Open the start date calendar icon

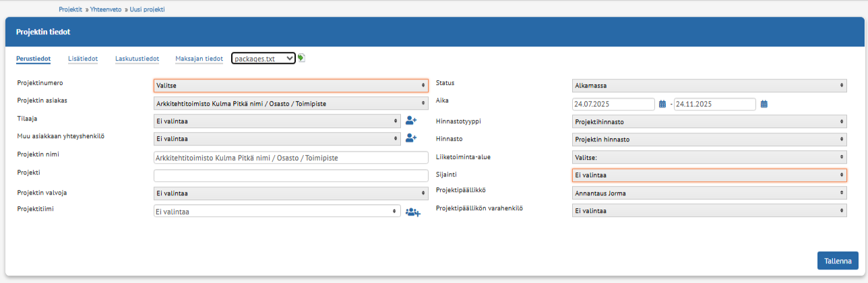pos(662,104)
